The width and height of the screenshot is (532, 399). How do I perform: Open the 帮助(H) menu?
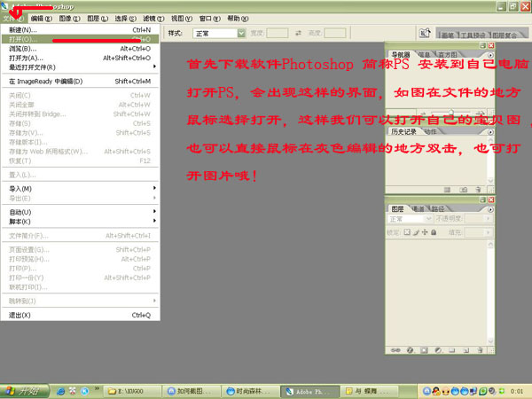[238, 19]
